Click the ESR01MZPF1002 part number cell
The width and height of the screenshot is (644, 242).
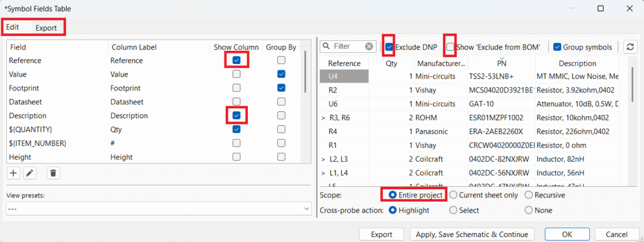coord(501,118)
